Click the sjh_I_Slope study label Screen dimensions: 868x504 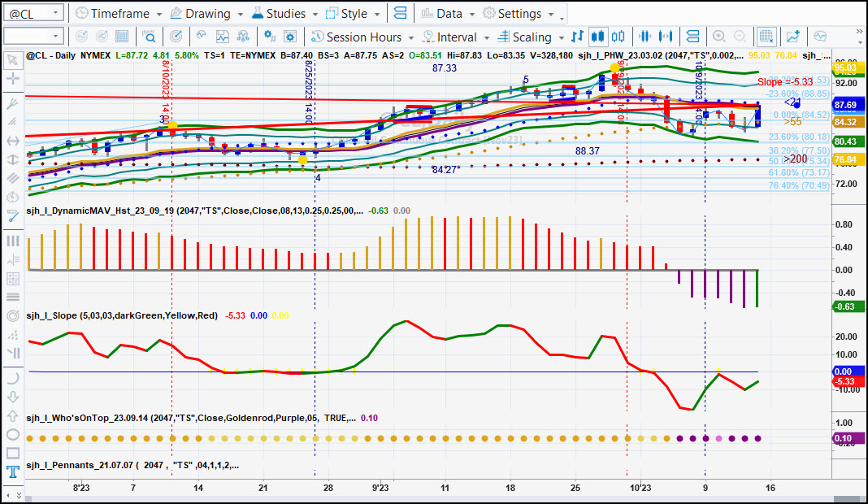[122, 315]
